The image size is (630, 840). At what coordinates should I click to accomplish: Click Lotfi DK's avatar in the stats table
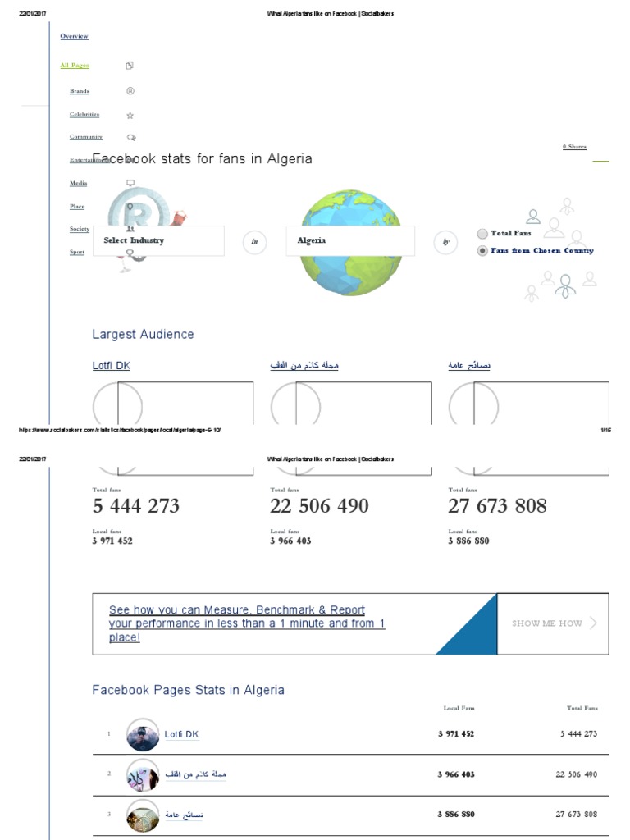coord(143,735)
